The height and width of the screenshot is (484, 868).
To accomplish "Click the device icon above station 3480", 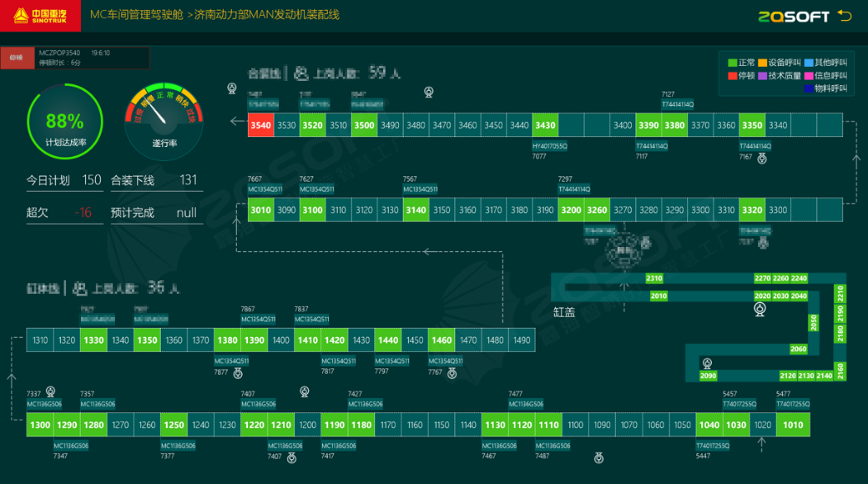I will [x=429, y=92].
